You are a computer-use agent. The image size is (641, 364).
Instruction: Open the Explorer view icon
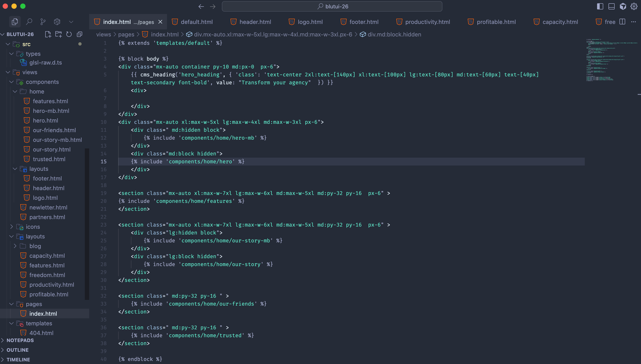point(15,22)
